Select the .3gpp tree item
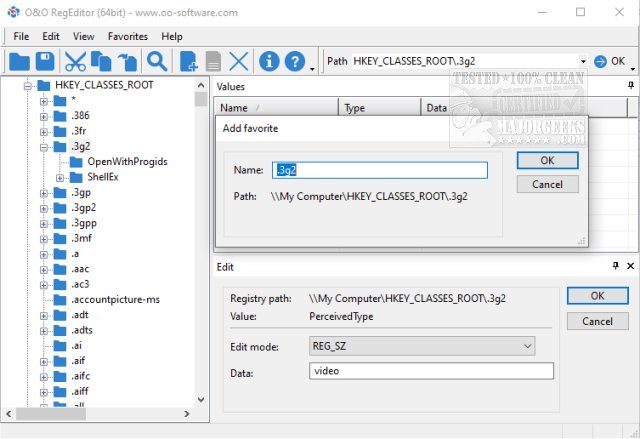640x439 pixels. 84,223
